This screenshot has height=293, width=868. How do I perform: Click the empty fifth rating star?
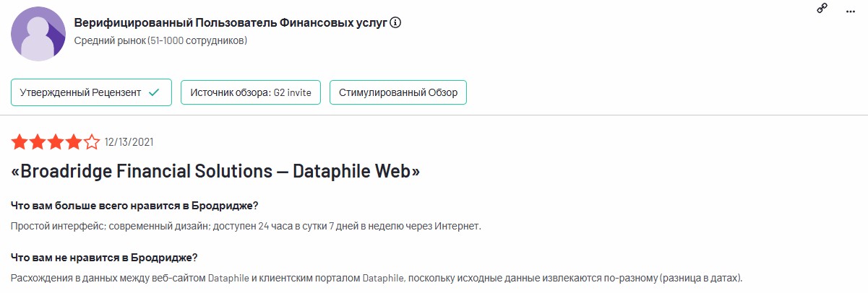(x=92, y=142)
